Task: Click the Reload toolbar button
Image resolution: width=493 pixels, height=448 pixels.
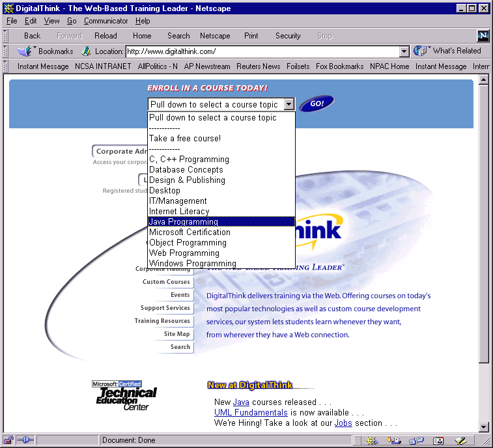Action: click(x=106, y=36)
